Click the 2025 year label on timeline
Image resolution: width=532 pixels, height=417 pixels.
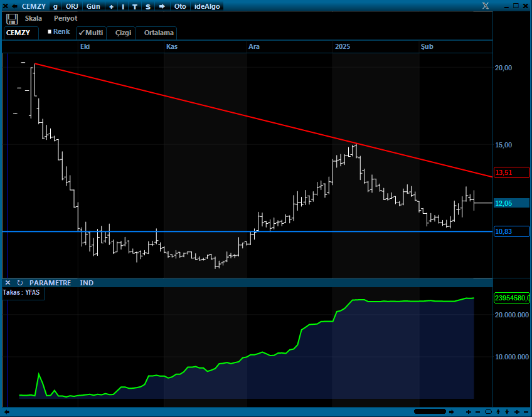[x=343, y=46]
